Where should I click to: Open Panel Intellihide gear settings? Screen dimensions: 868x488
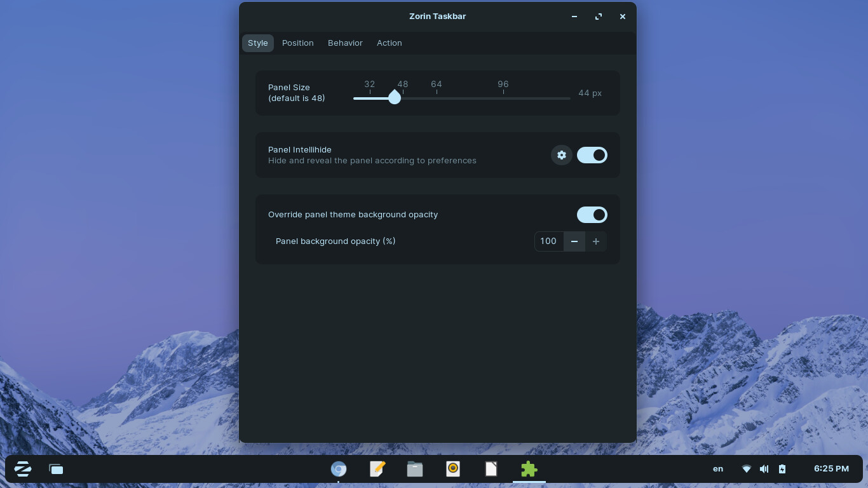562,155
